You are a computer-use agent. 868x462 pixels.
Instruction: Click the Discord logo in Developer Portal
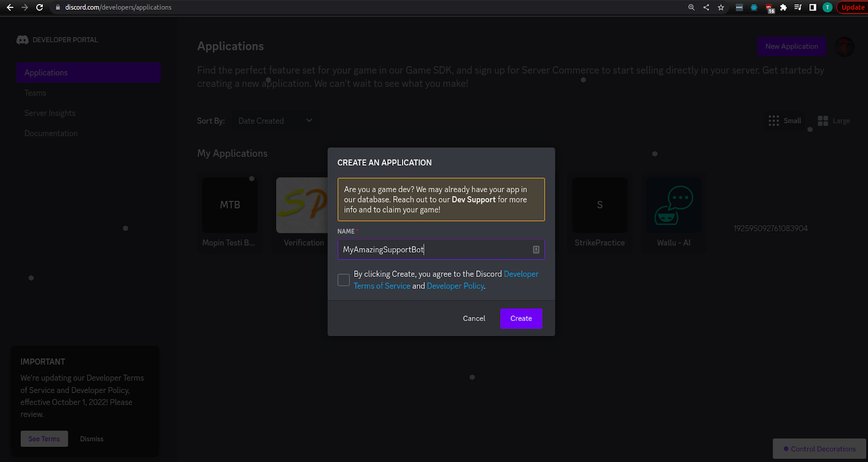click(22, 40)
